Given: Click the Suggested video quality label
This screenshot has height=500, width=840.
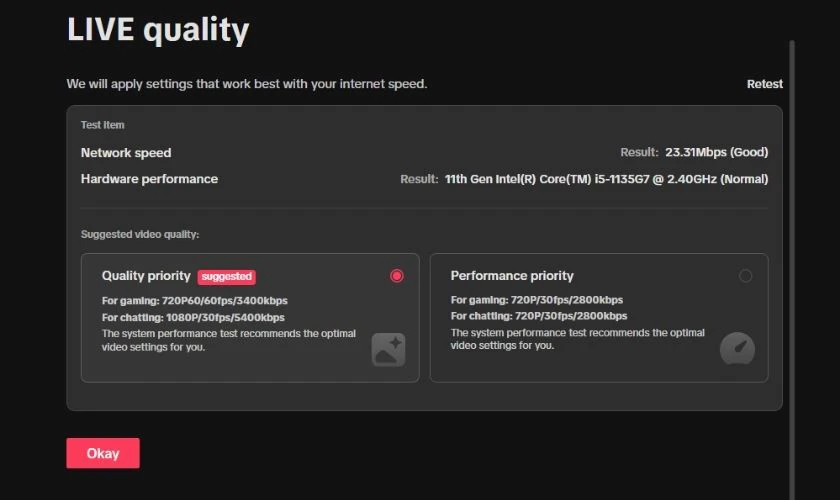Looking at the screenshot, I should point(140,234).
